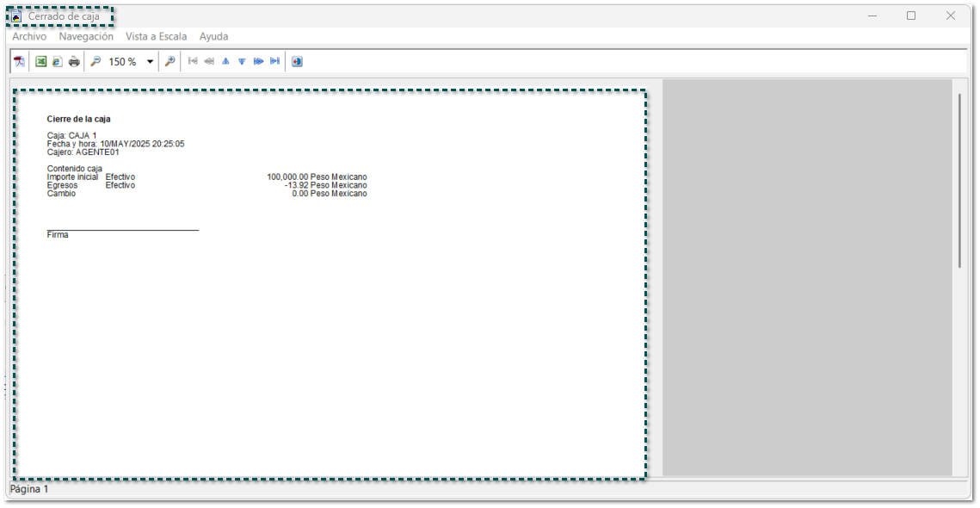
Task: Click the 'Cajero: AGENTE01' line
Action: pyautogui.click(x=83, y=152)
